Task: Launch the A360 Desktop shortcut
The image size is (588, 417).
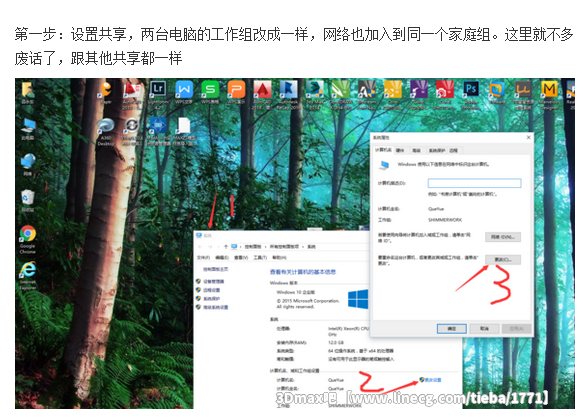Action: [x=106, y=131]
